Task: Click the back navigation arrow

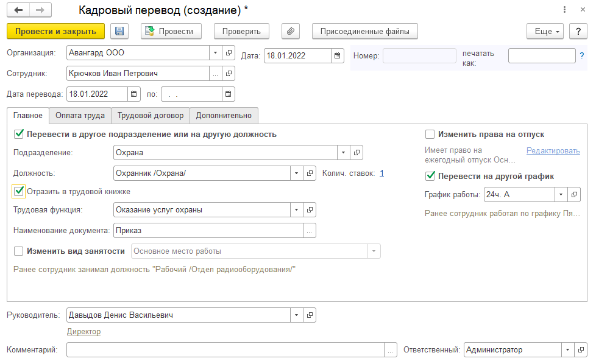Action: click(18, 10)
